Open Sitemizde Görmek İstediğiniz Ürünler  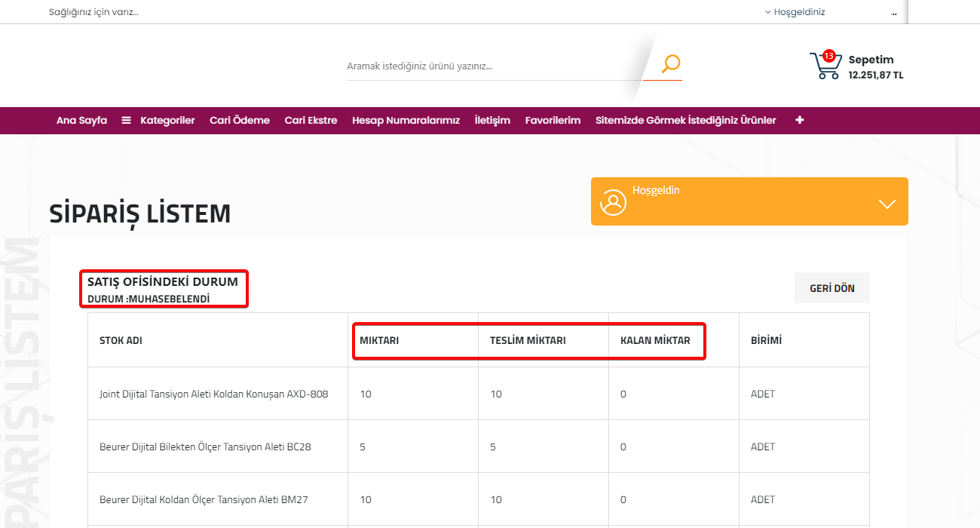(x=685, y=120)
